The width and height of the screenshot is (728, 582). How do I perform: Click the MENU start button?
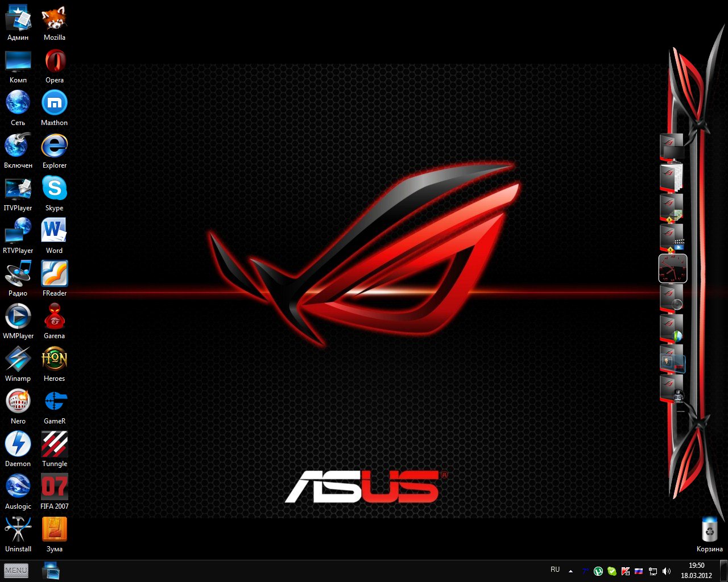[16, 571]
